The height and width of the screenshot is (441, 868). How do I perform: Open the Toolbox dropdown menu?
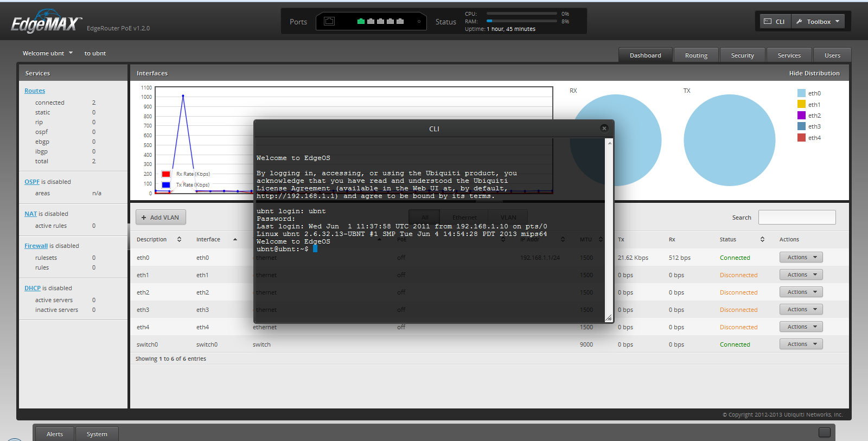pyautogui.click(x=819, y=22)
